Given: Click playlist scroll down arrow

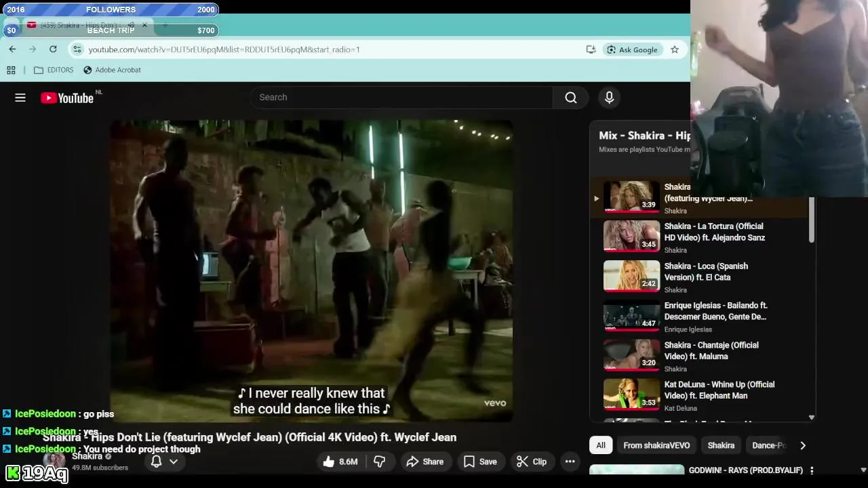Looking at the screenshot, I should (x=812, y=418).
